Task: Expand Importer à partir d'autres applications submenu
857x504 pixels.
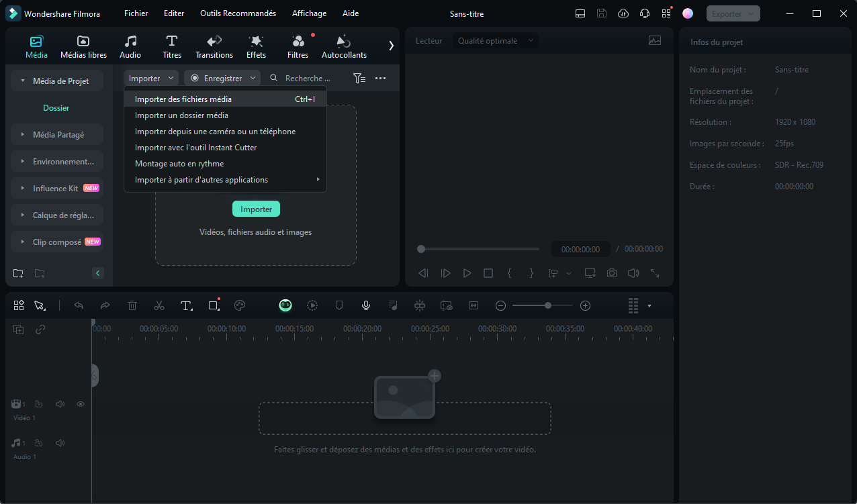Action: (225, 180)
